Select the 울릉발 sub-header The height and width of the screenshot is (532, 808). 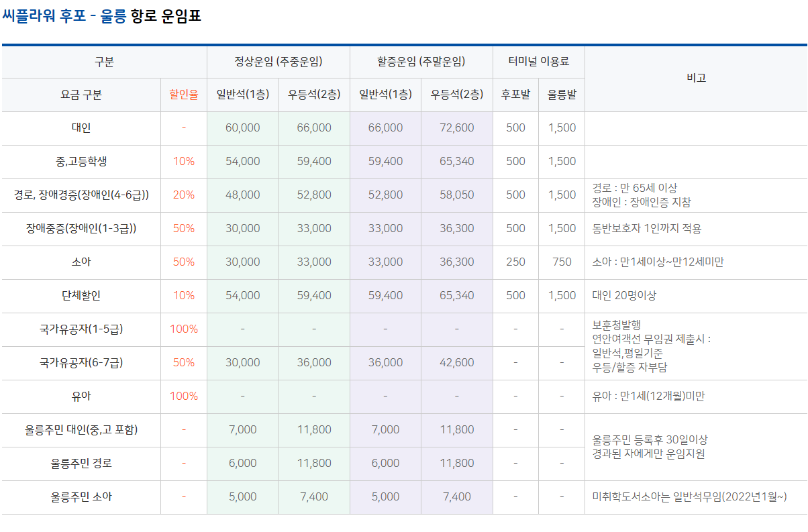pos(562,95)
